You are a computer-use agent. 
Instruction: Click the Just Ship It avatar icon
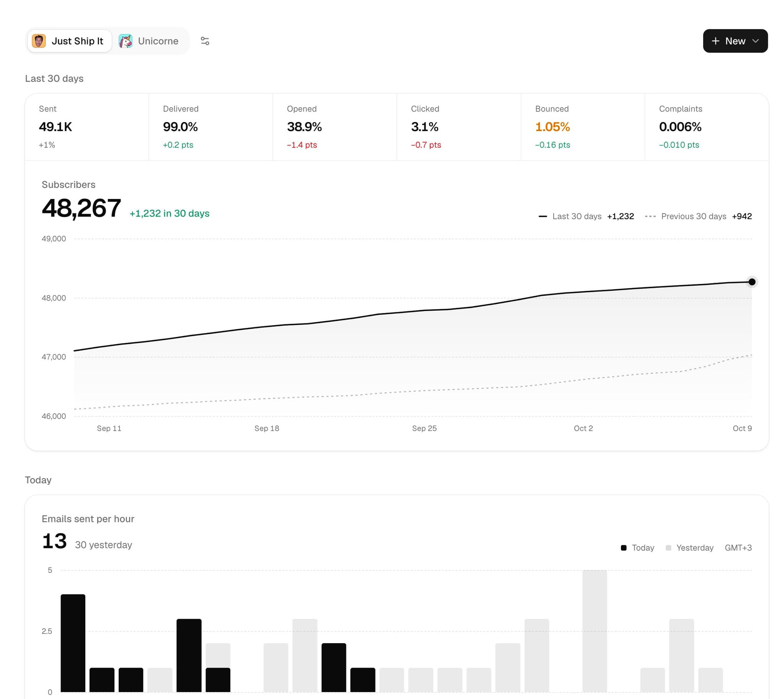[x=39, y=41]
